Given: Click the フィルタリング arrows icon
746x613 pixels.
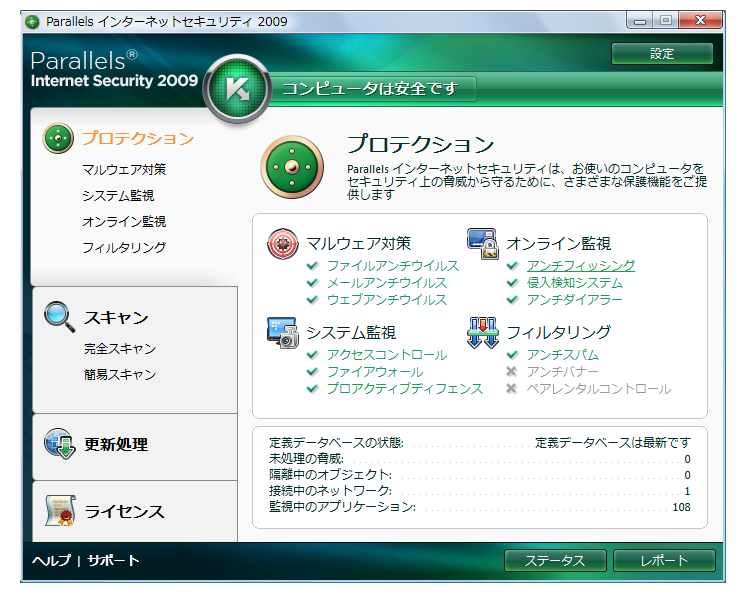Looking at the screenshot, I should [x=482, y=333].
